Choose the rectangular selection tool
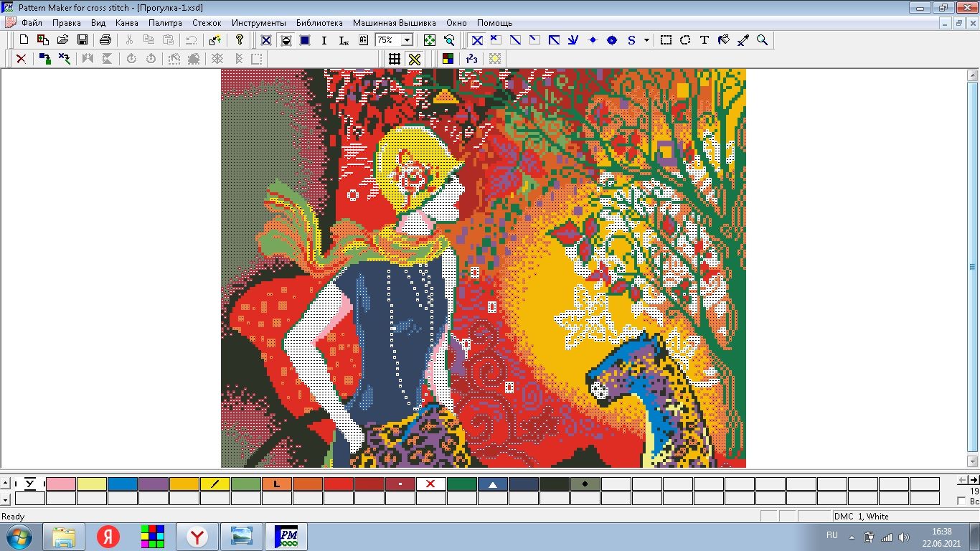Viewport: 980px width, 551px height. (666, 40)
